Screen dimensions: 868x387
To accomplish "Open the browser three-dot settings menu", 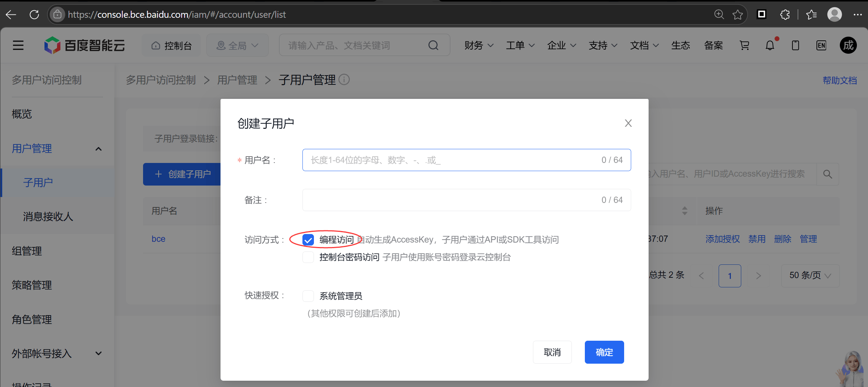I will [858, 14].
